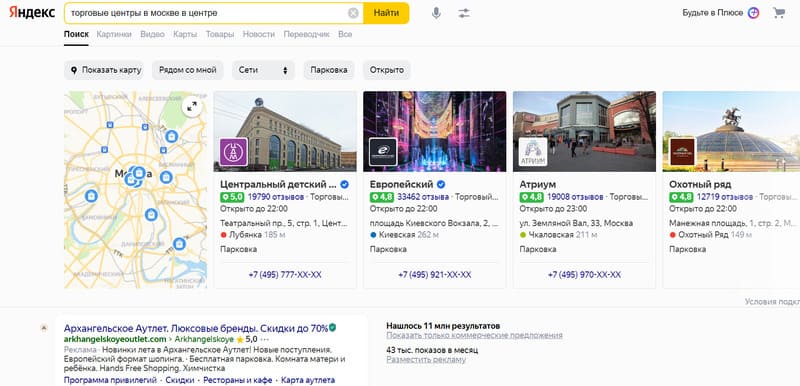This screenshot has width=800, height=386.
Task: Click the Найти search button
Action: 386,13
